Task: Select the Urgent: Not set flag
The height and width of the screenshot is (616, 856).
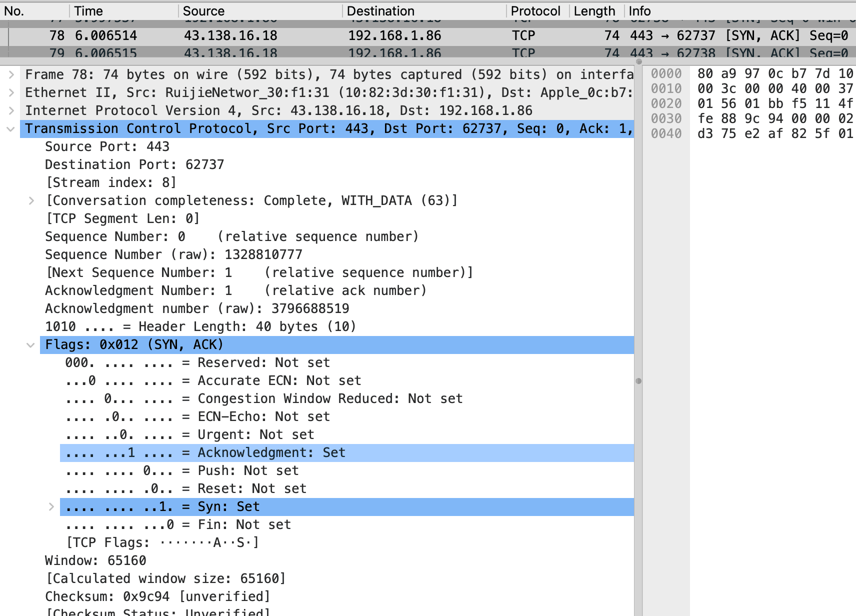Action: coord(189,434)
